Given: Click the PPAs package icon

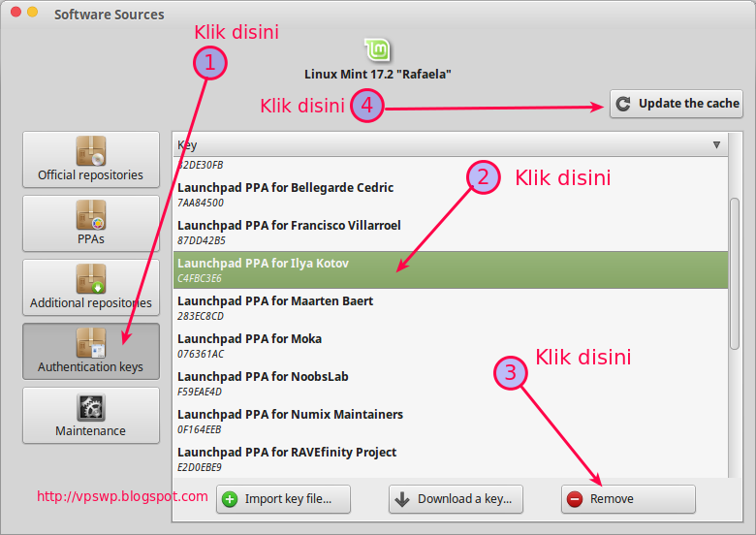Looking at the screenshot, I should click(91, 215).
